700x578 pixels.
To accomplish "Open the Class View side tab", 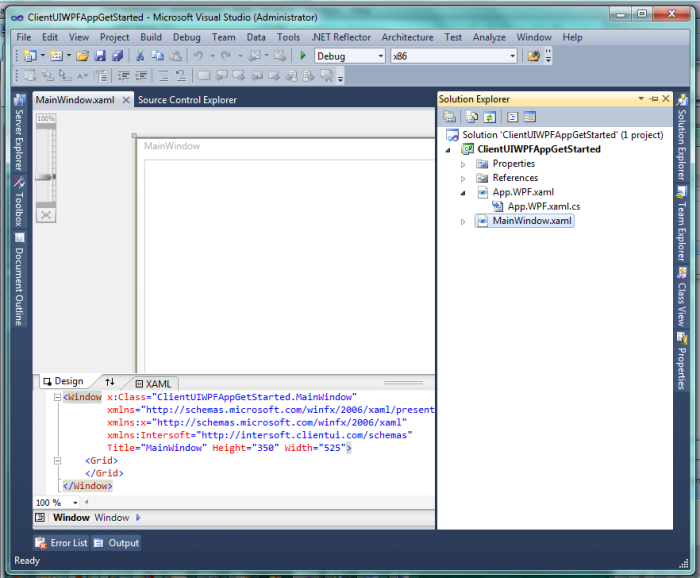I will (x=681, y=297).
